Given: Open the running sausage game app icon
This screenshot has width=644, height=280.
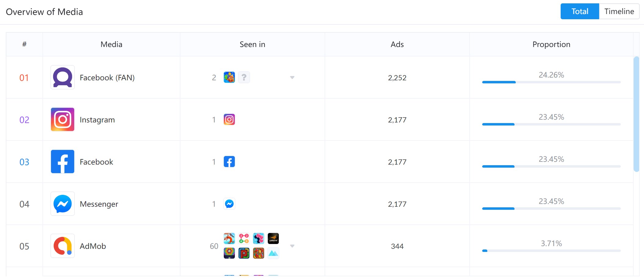Looking at the screenshot, I should [x=229, y=238].
